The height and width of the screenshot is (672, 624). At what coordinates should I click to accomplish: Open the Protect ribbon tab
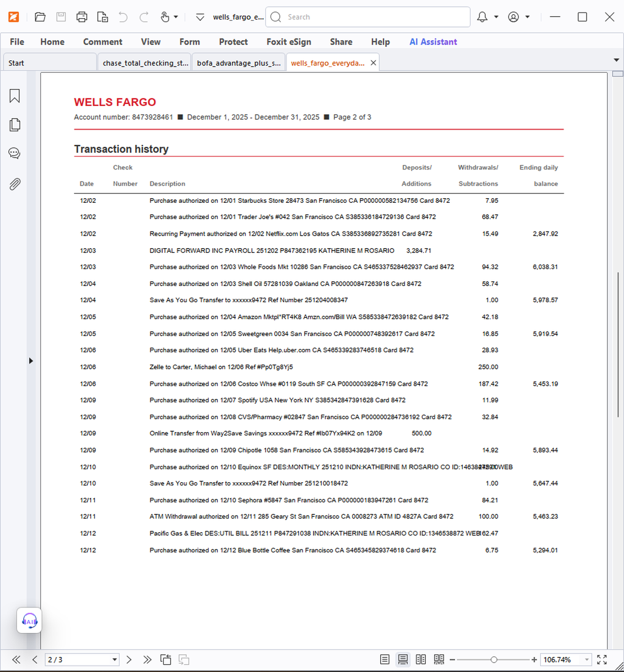tap(233, 42)
